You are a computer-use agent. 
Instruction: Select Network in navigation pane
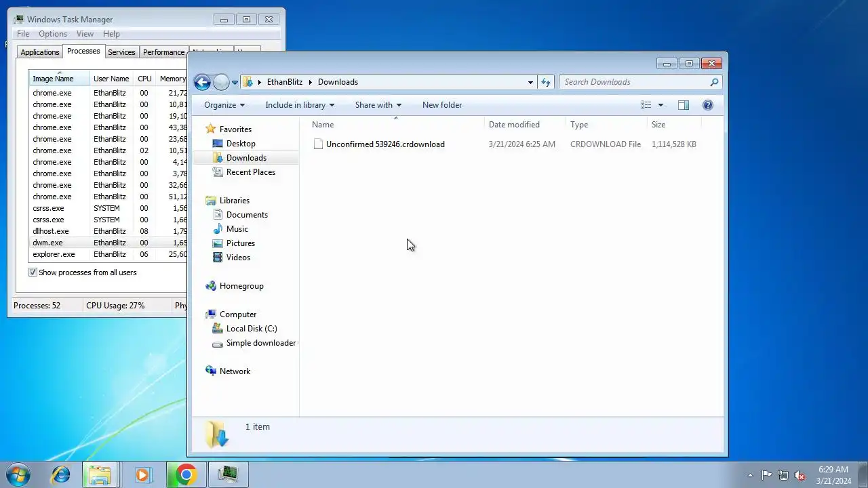235,371
